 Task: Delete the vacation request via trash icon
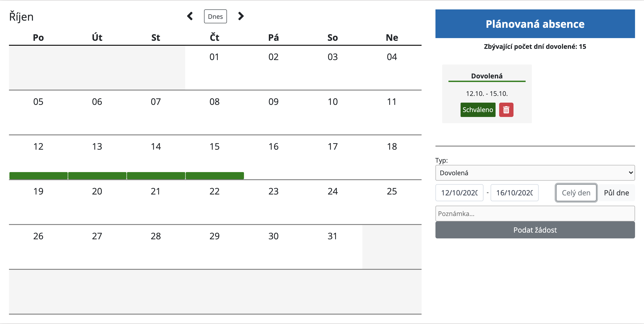point(506,110)
